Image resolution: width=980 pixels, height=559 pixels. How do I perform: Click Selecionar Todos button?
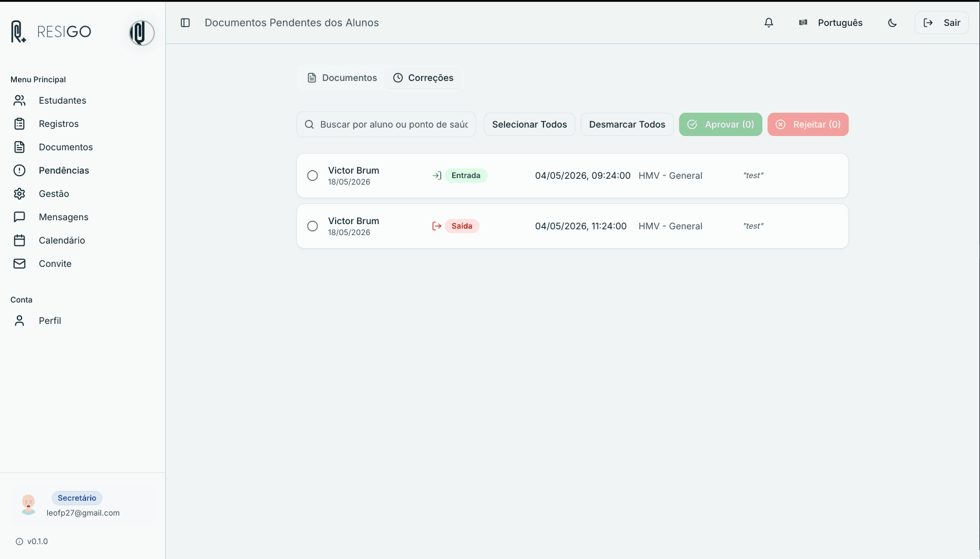click(529, 124)
